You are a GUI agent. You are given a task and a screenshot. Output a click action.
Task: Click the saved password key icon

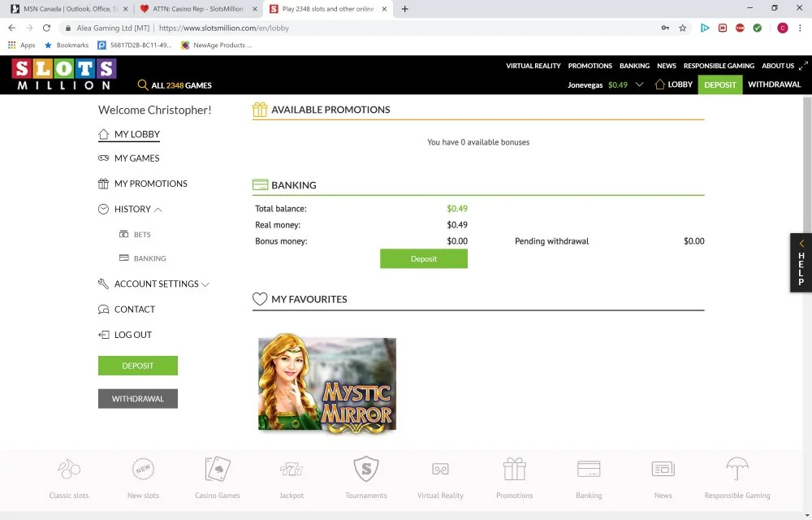pos(665,28)
